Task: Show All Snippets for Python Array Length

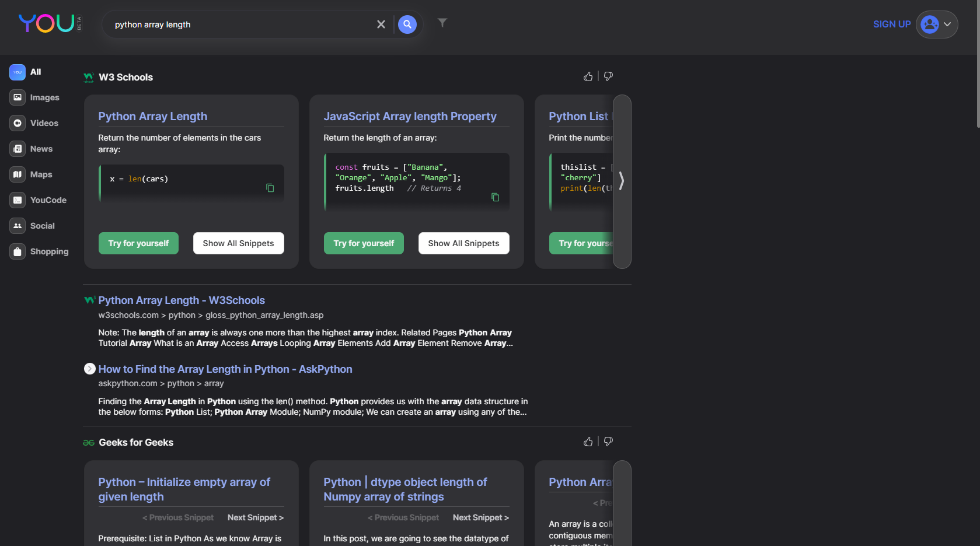Action: tap(238, 243)
